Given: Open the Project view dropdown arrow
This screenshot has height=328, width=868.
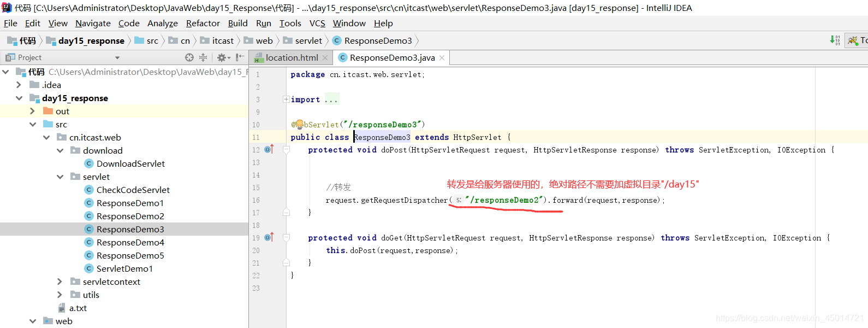Looking at the screenshot, I should [117, 57].
